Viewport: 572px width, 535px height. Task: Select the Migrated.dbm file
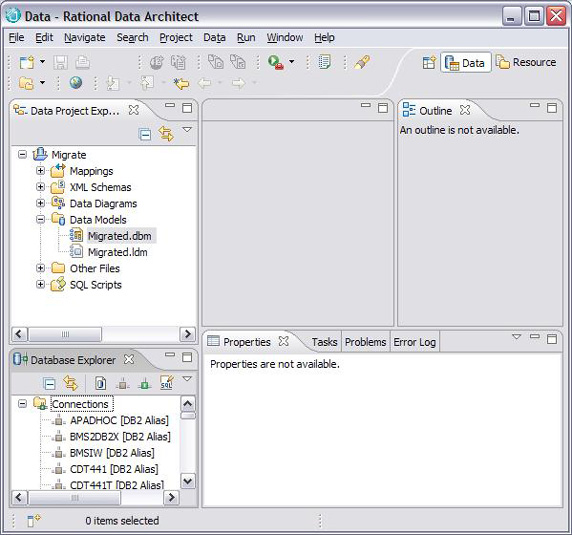[119, 236]
